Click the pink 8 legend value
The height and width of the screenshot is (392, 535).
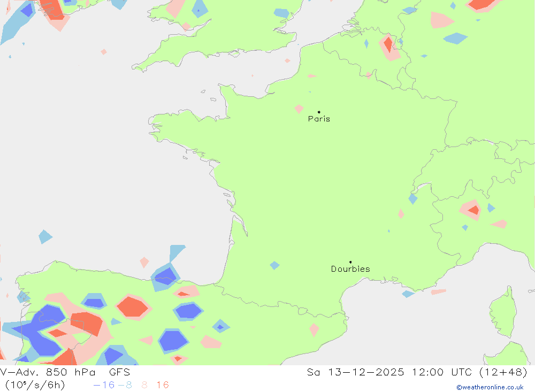click(x=144, y=385)
